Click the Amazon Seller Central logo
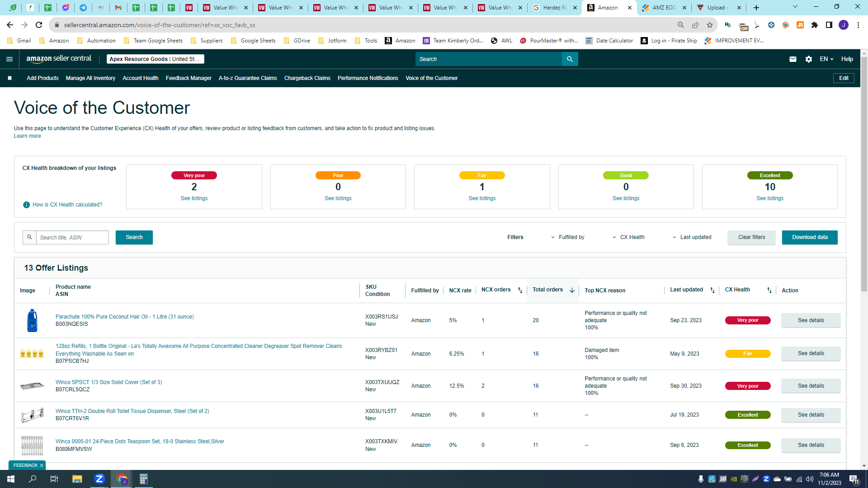 (x=59, y=59)
